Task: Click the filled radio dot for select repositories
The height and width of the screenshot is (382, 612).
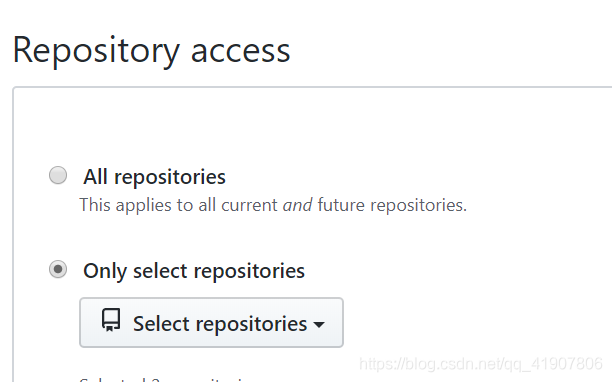Action: 58,269
